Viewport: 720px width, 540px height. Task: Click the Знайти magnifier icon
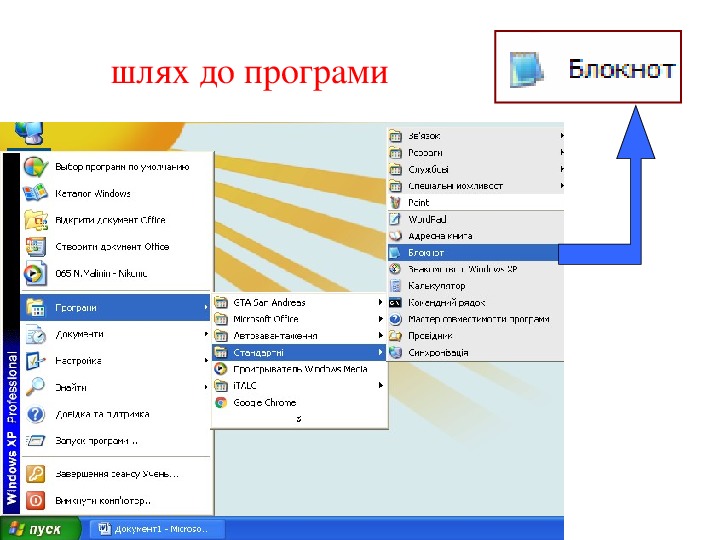point(35,387)
